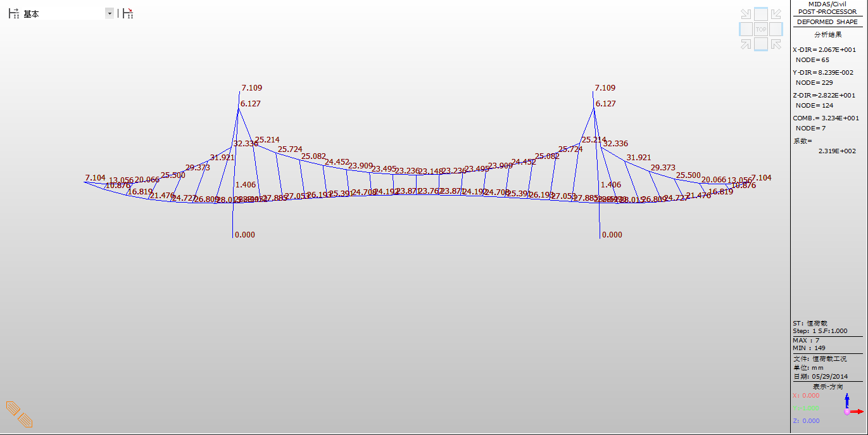Screen dimensions: 868x435
Task: Click the 表示-方向 legend label
Action: [x=828, y=386]
